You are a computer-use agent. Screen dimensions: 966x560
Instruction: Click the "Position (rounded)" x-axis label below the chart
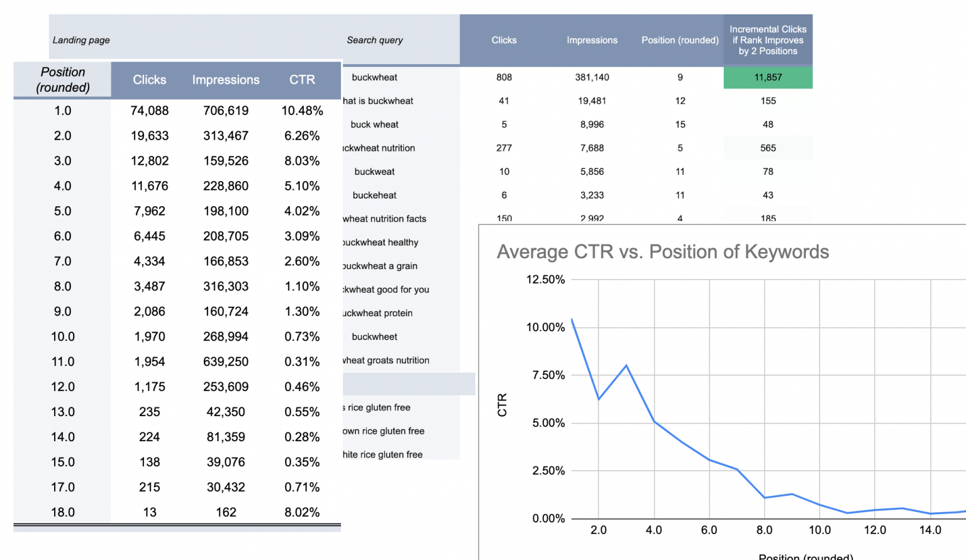coord(806,556)
